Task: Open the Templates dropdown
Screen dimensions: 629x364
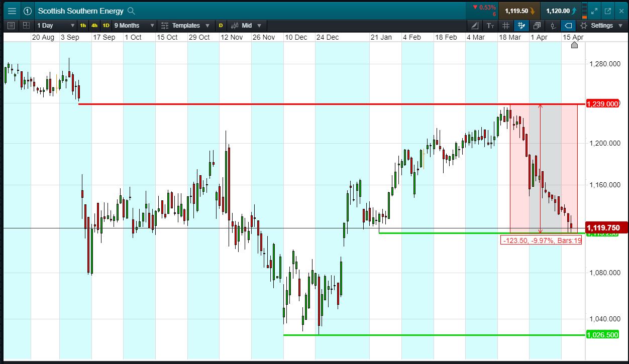Action: (185, 25)
